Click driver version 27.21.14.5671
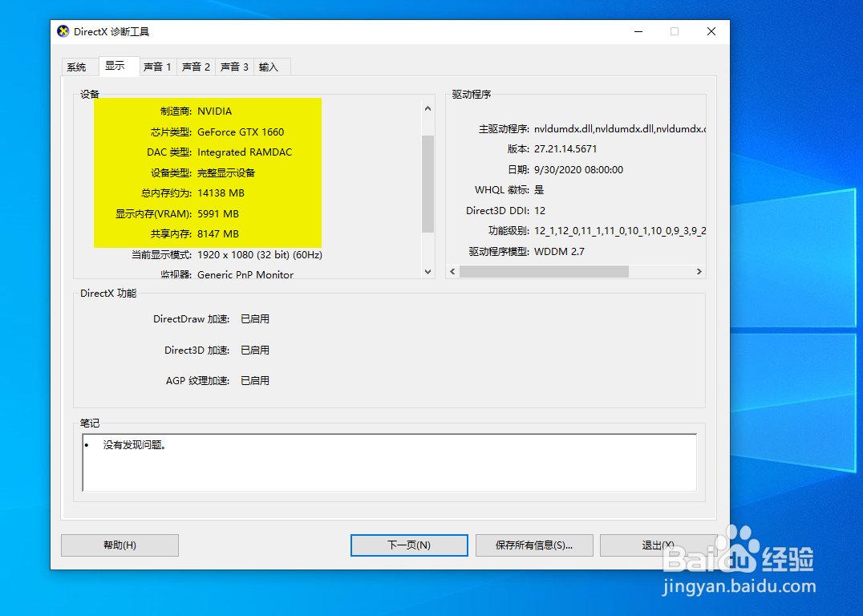The image size is (863, 616). [565, 149]
